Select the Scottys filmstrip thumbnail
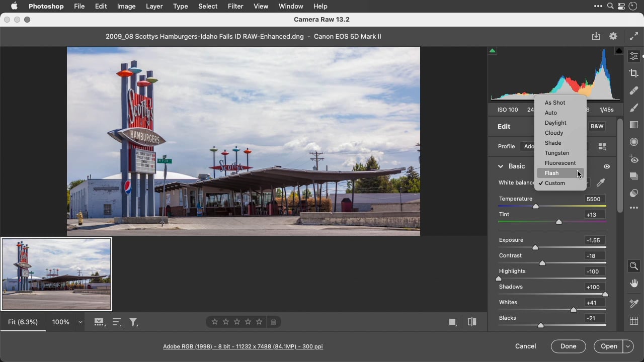The image size is (644, 362). (x=56, y=274)
